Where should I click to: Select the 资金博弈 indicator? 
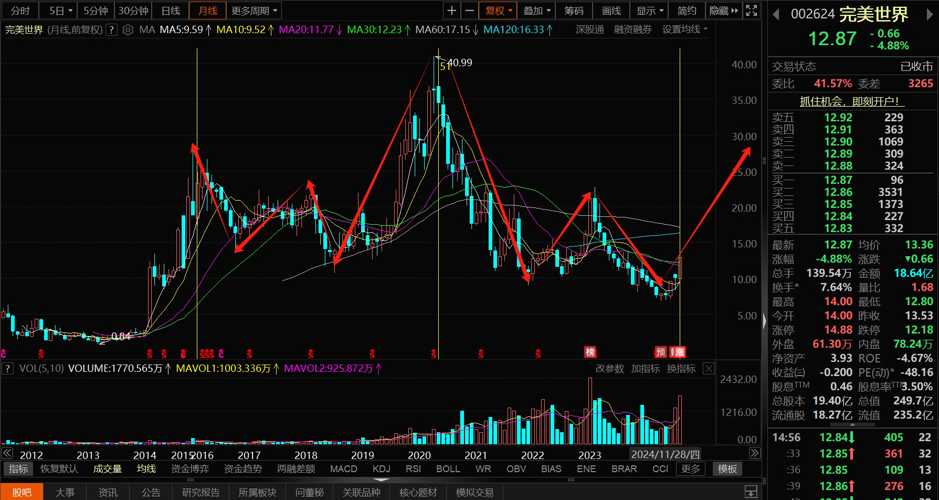pyautogui.click(x=190, y=469)
